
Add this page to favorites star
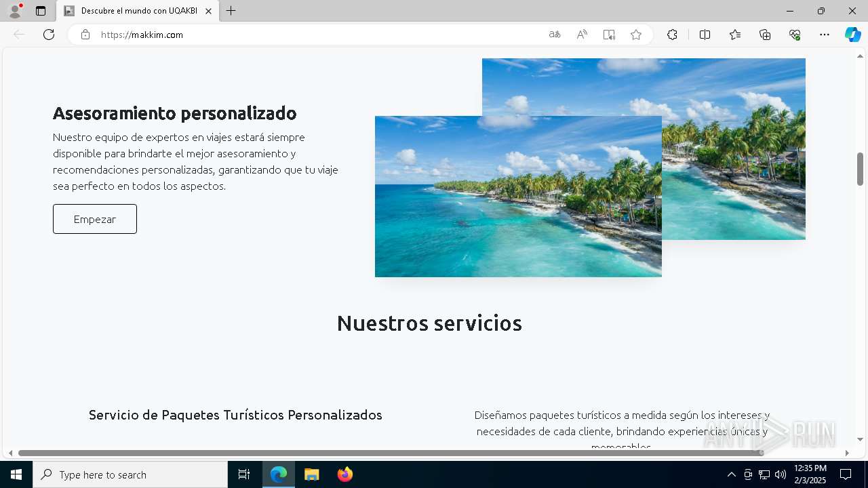click(636, 35)
